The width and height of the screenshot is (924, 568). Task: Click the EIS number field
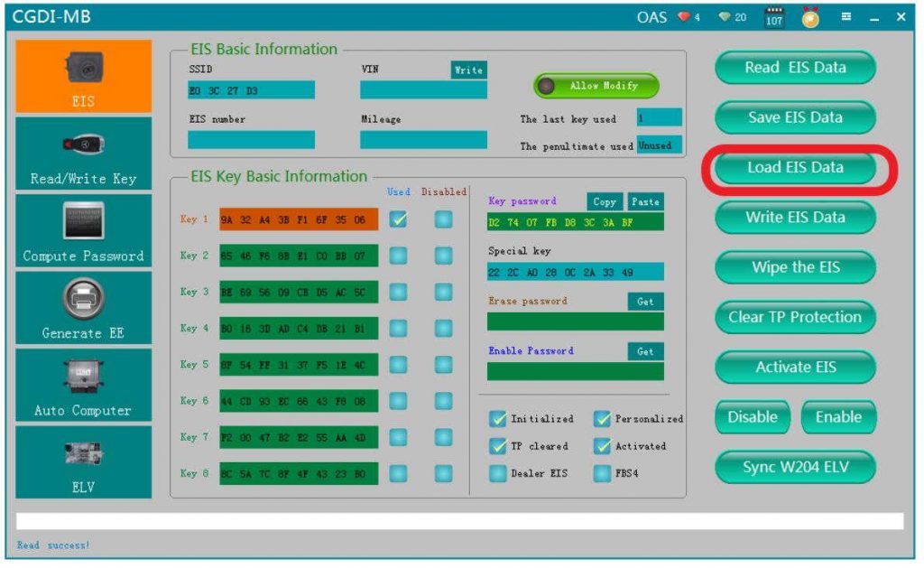tap(251, 140)
